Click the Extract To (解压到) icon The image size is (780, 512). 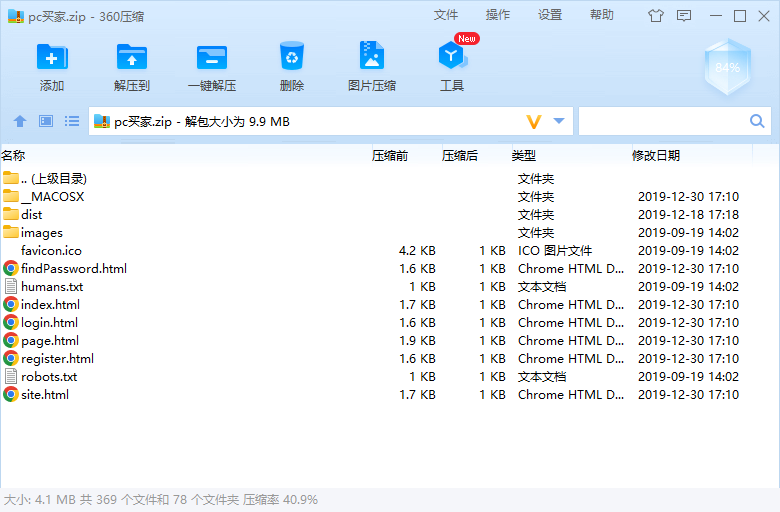pyautogui.click(x=132, y=58)
